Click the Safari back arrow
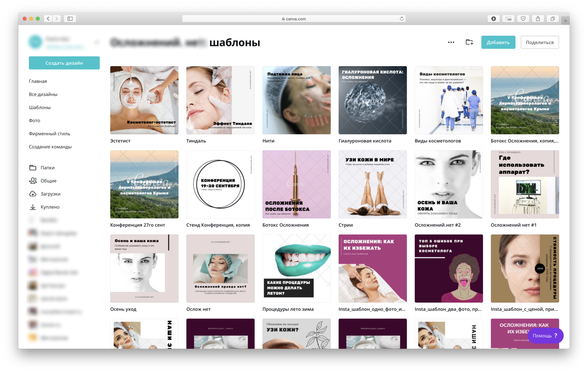 (48, 19)
